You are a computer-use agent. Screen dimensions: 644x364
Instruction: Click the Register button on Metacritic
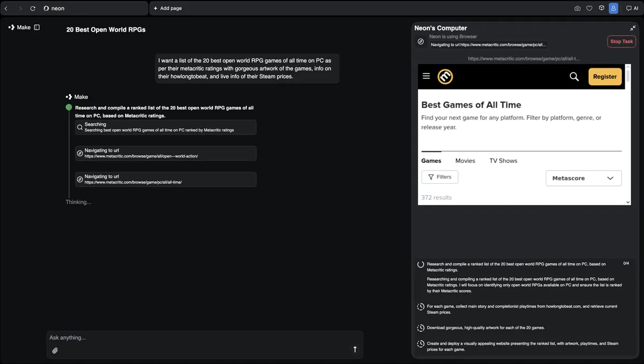tap(605, 77)
